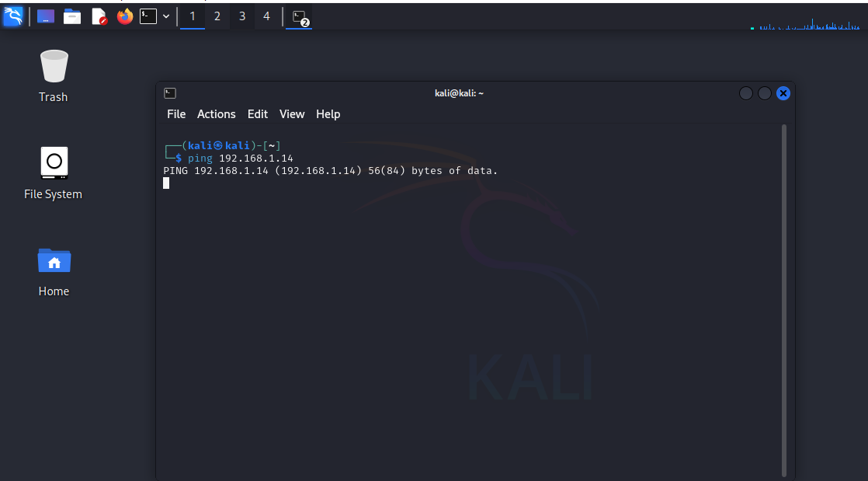Click the terminal taskbar window button
The width and height of the screenshot is (868, 481).
(x=299, y=16)
